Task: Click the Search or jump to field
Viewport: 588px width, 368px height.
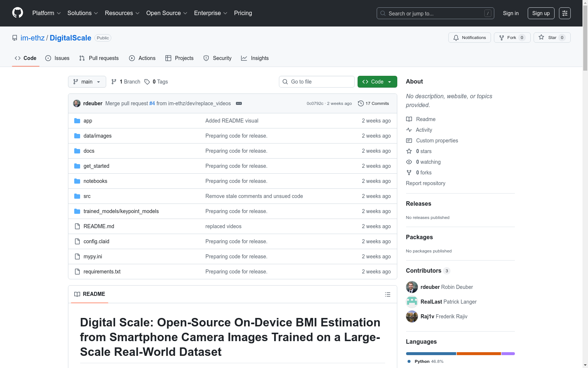Action: [435, 13]
